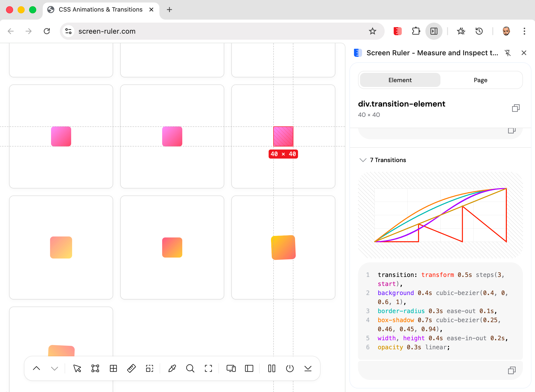Click the up chevron in the floating toolbar
The height and width of the screenshot is (392, 535).
pos(36,368)
